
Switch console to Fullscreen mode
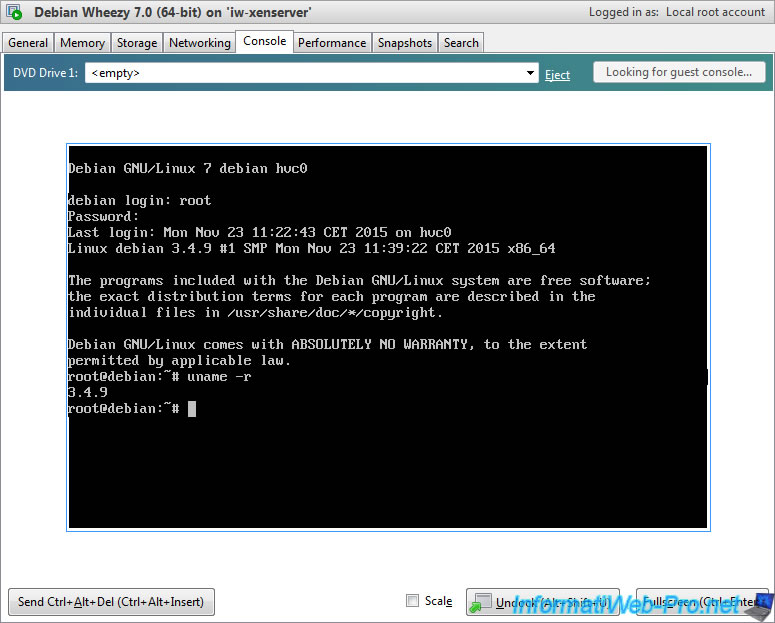(703, 602)
